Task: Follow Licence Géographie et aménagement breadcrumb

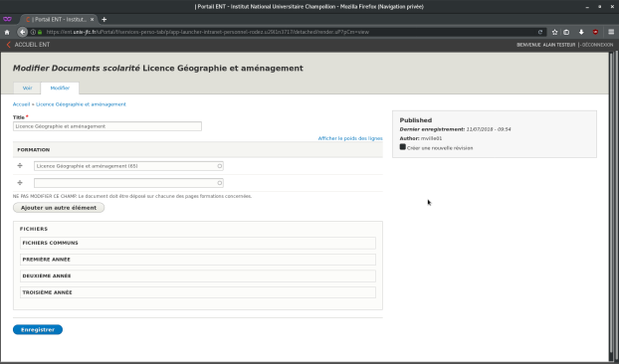Action: point(81,104)
